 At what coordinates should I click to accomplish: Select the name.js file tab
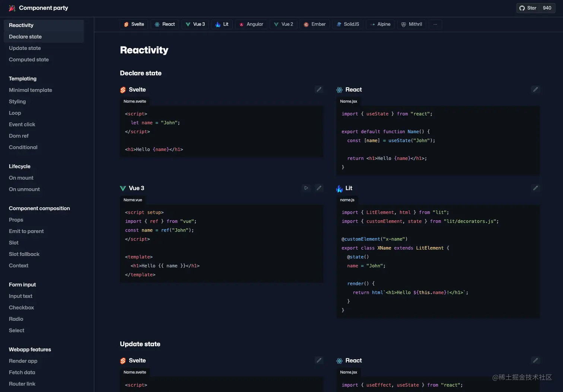[x=347, y=200]
